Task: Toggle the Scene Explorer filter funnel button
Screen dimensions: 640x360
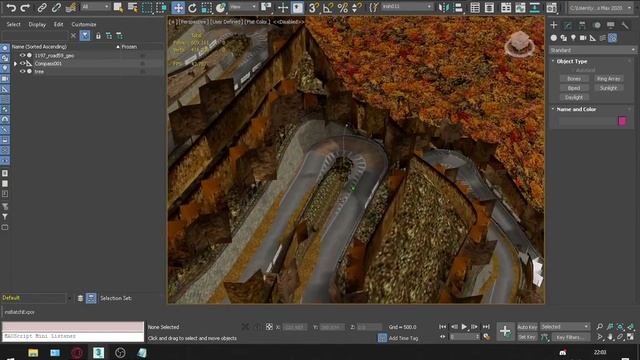Action: [x=85, y=36]
